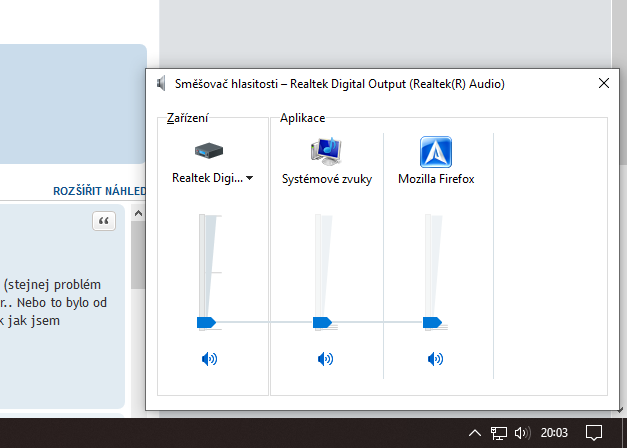Click the scrollbar up arrow in the browser
Screen dimensions: 627x448
pyautogui.click(x=138, y=213)
